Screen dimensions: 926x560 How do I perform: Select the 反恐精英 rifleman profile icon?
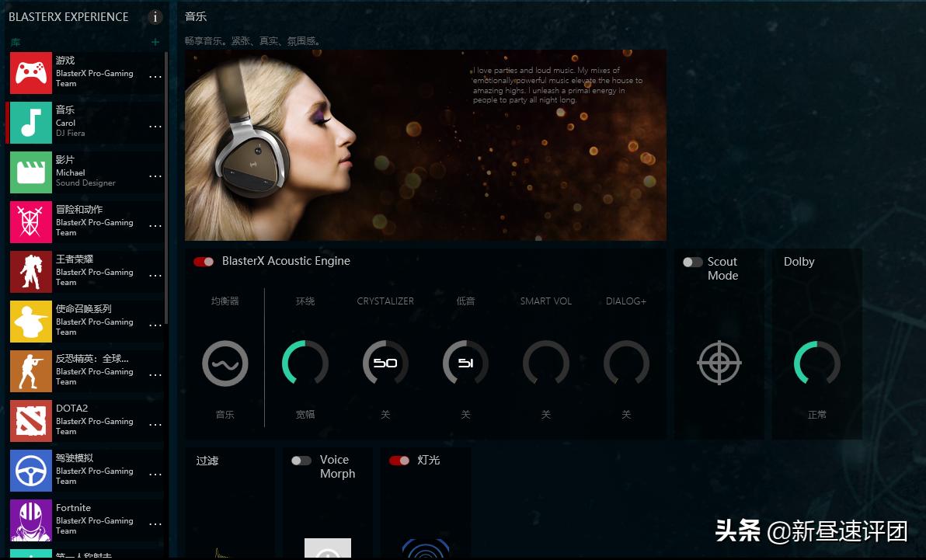click(x=31, y=371)
